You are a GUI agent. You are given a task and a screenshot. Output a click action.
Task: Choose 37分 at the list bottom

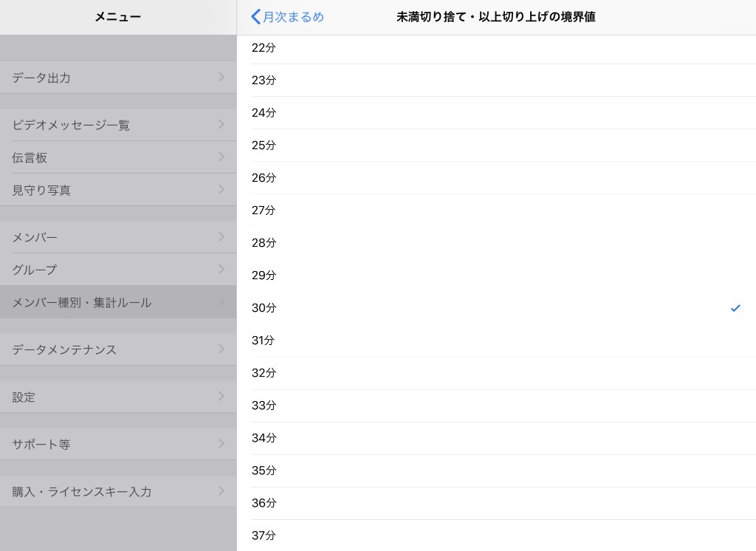tap(264, 535)
